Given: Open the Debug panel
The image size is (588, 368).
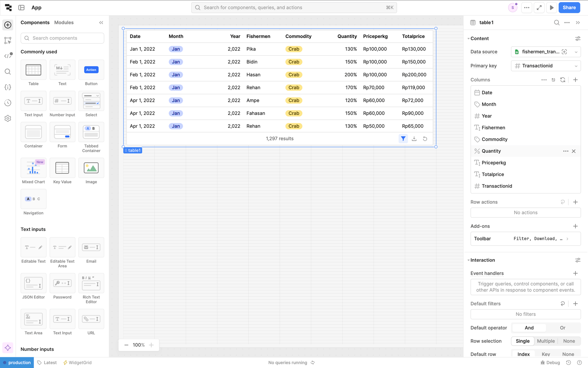Looking at the screenshot, I should 550,362.
